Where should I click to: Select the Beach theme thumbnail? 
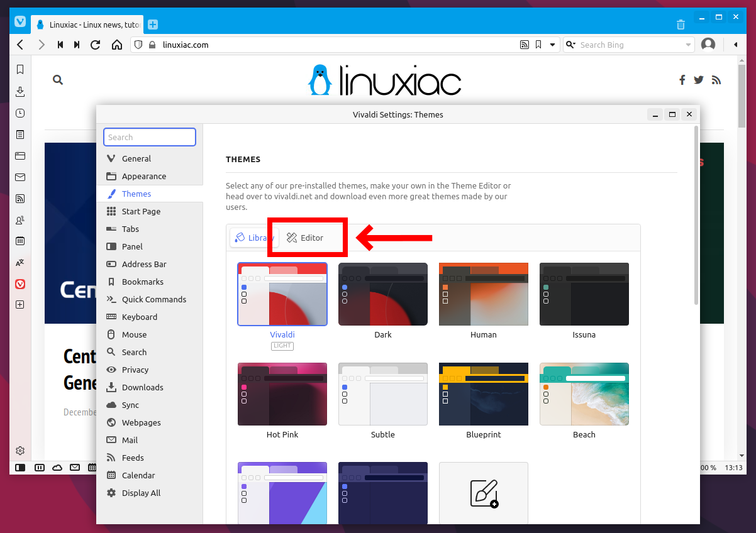pos(584,394)
